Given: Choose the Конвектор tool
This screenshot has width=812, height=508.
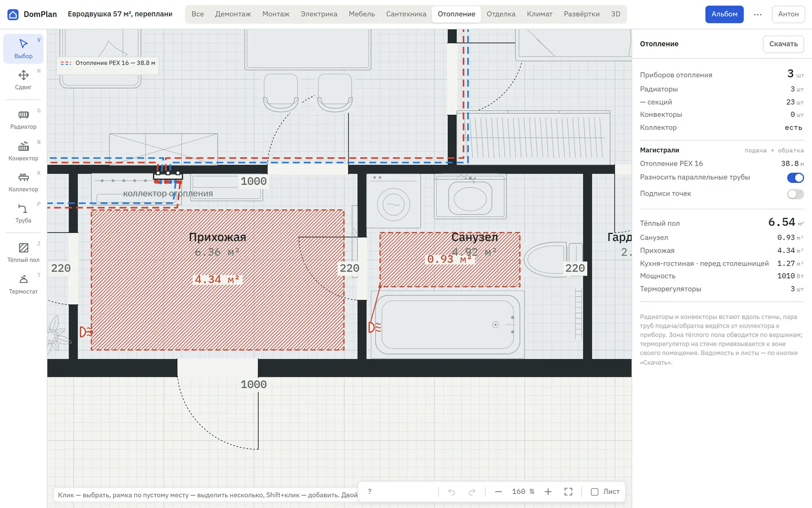Looking at the screenshot, I should (x=23, y=151).
